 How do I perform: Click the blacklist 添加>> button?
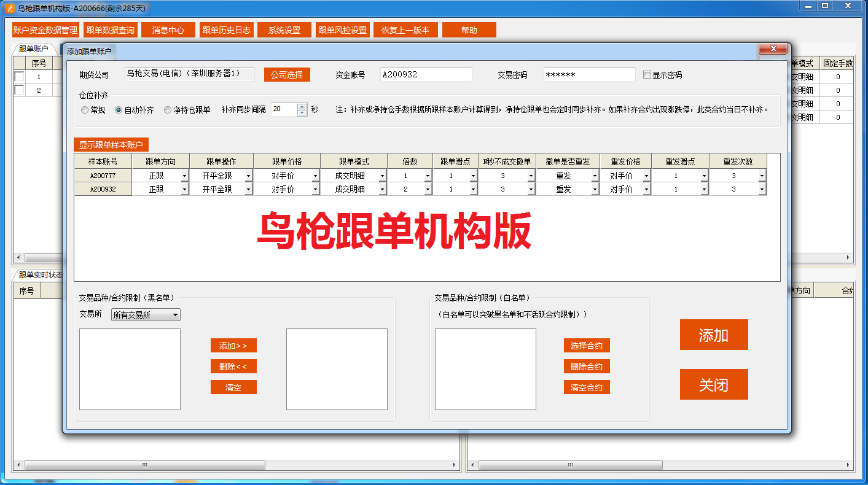(x=233, y=346)
